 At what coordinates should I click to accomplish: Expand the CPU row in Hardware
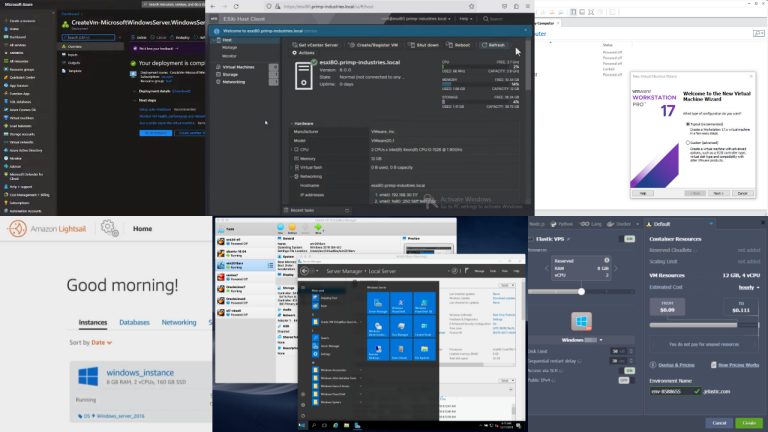[x=291, y=149]
